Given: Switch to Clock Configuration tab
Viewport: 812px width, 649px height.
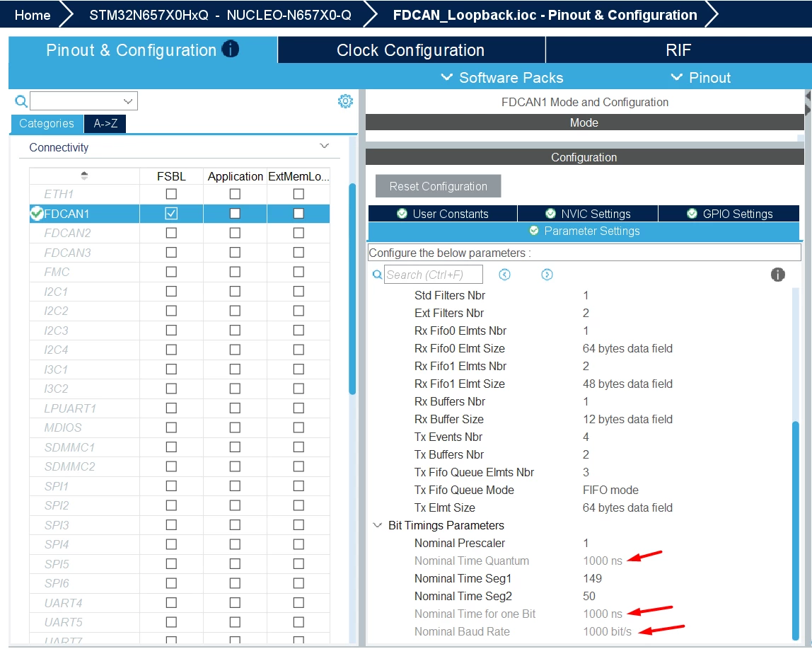Looking at the screenshot, I should pyautogui.click(x=411, y=50).
